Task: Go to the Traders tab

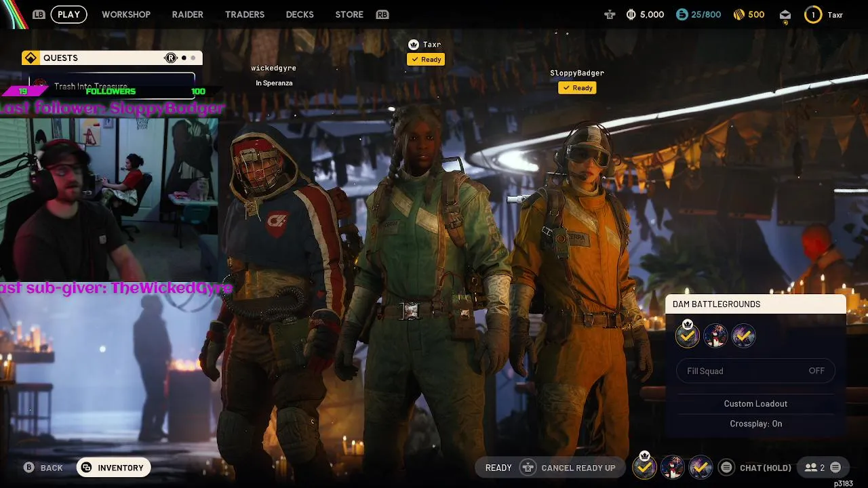Action: coord(245,14)
